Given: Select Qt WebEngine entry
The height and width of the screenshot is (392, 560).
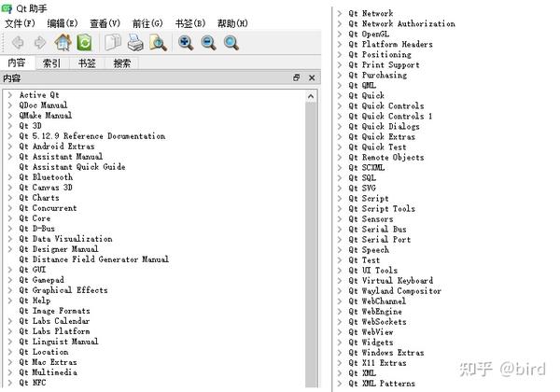Looking at the screenshot, I should [x=375, y=312].
